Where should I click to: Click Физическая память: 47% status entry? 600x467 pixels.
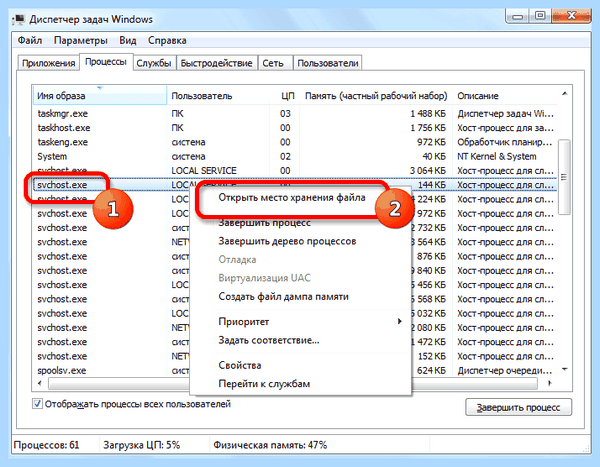click(x=270, y=445)
